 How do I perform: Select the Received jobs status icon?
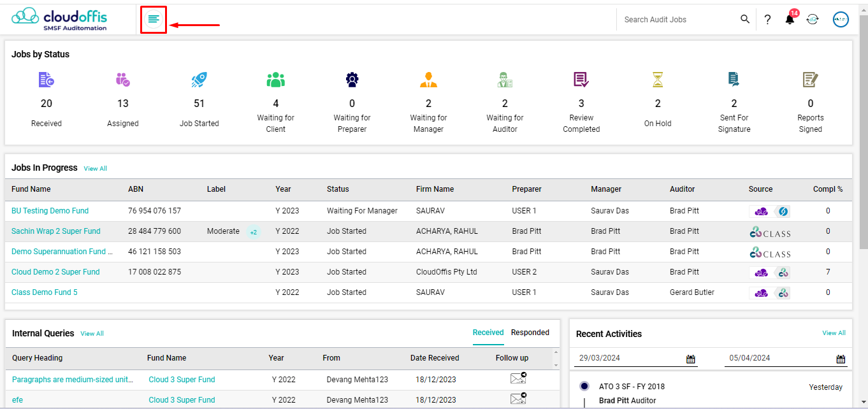(x=46, y=80)
